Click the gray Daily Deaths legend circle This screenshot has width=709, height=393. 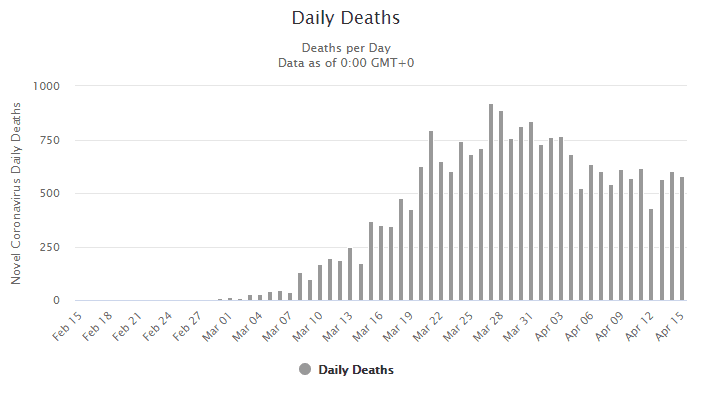coord(305,369)
